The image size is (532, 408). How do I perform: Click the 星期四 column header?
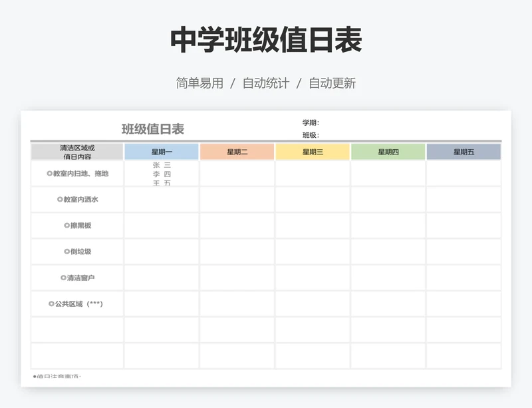click(x=388, y=152)
